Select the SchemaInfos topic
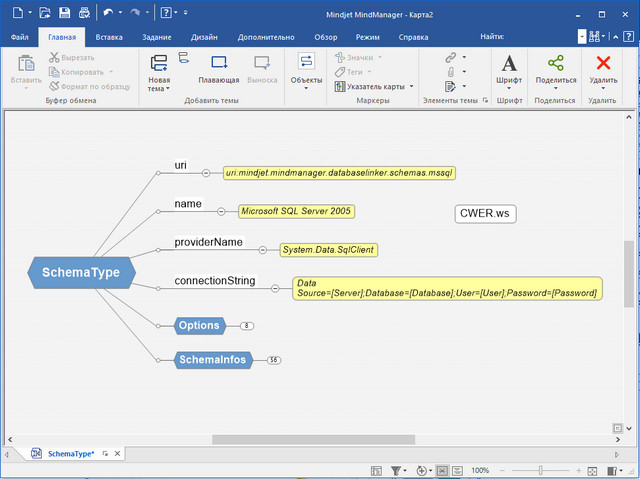640x479 pixels. coord(213,360)
